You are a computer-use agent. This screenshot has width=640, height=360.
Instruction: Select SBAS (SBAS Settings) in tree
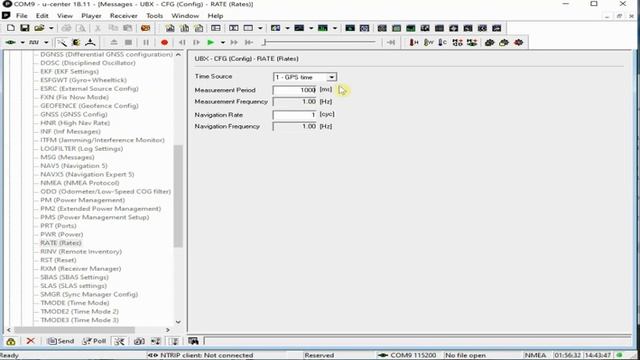74,277
